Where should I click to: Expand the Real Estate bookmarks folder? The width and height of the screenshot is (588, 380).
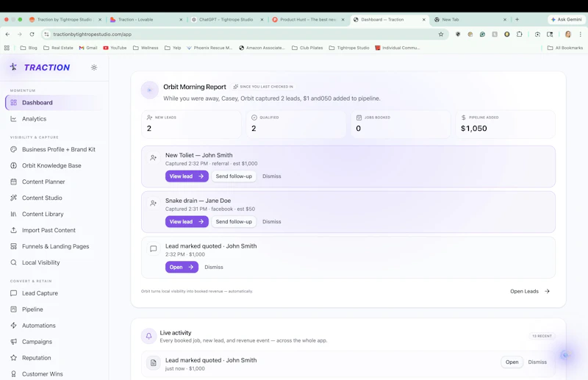58,48
